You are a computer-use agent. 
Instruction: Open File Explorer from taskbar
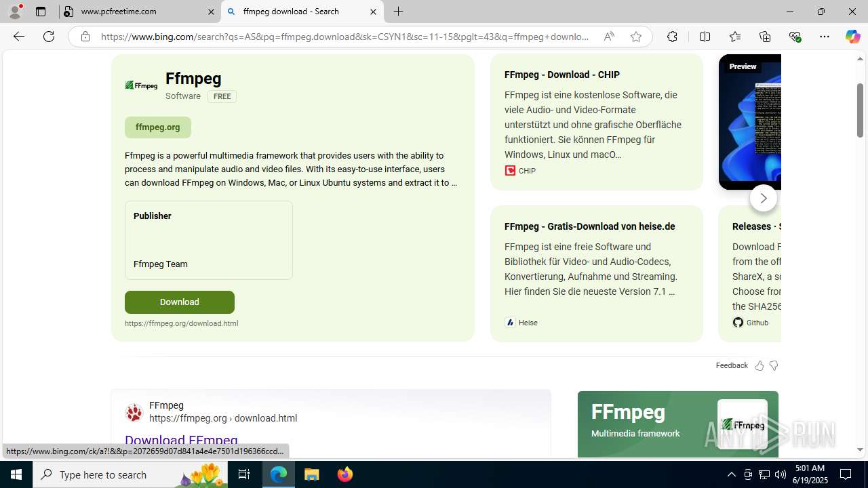(x=312, y=474)
